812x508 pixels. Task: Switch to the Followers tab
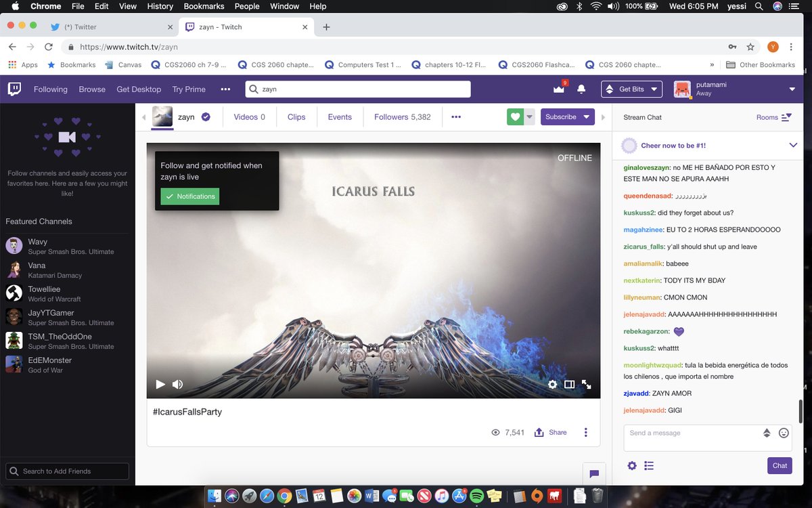[403, 117]
